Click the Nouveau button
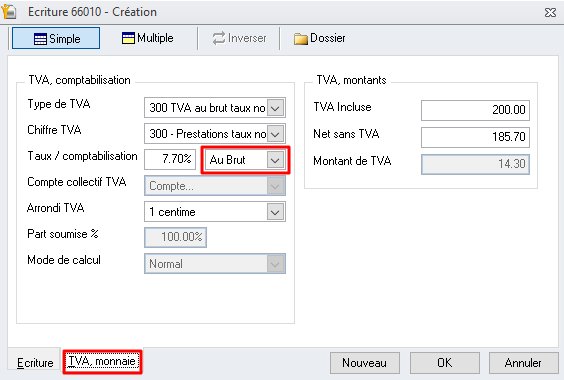 pos(365,363)
